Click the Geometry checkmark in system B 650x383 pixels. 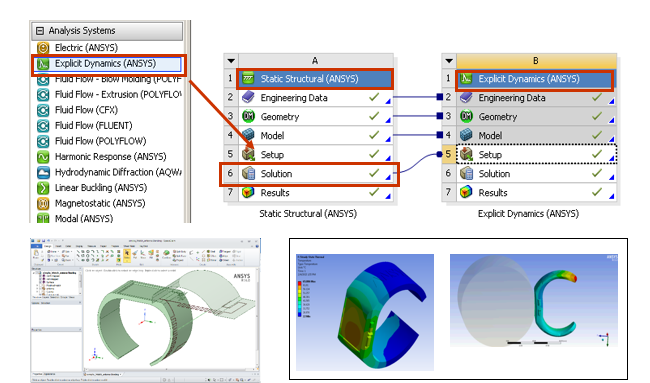597,116
